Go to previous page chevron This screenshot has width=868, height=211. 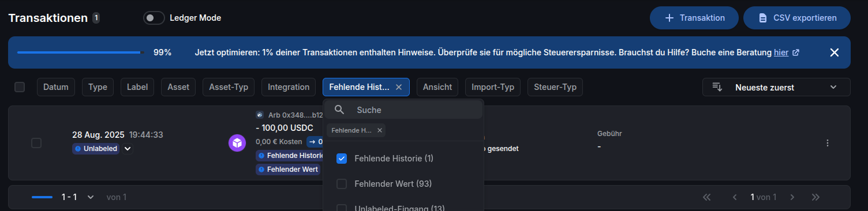click(735, 197)
